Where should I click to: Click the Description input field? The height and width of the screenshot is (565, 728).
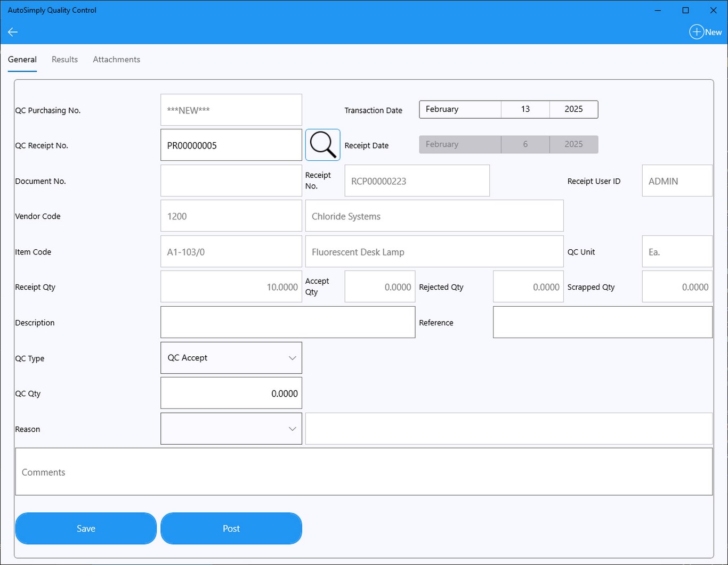tap(288, 322)
